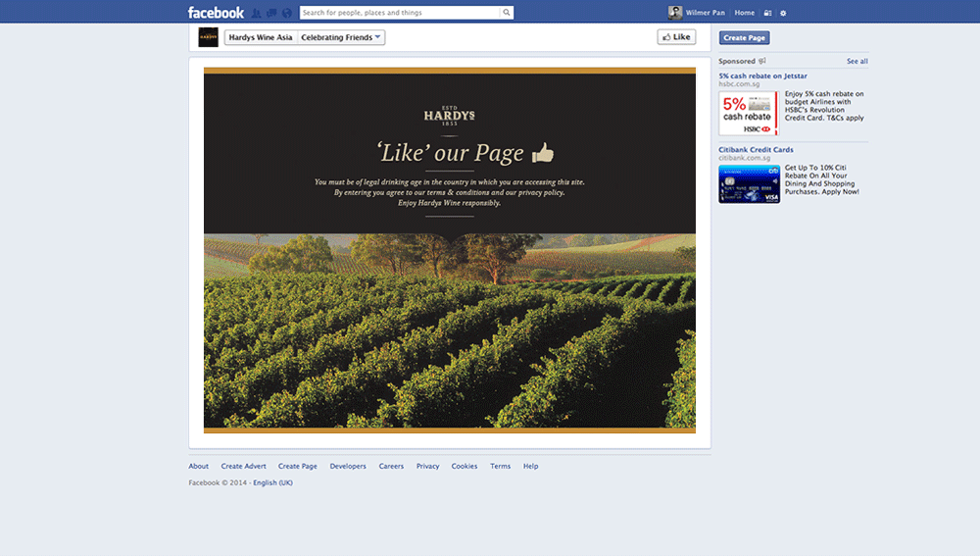980x556 pixels.
Task: Click Hardys Wine Asia page thumbnail
Action: coord(208,37)
